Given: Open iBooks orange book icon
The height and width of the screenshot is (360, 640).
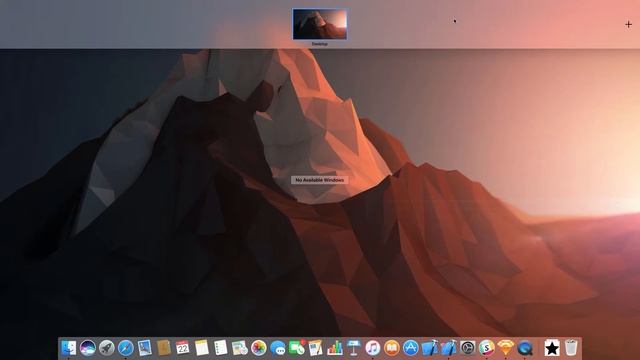Looking at the screenshot, I should (391, 348).
